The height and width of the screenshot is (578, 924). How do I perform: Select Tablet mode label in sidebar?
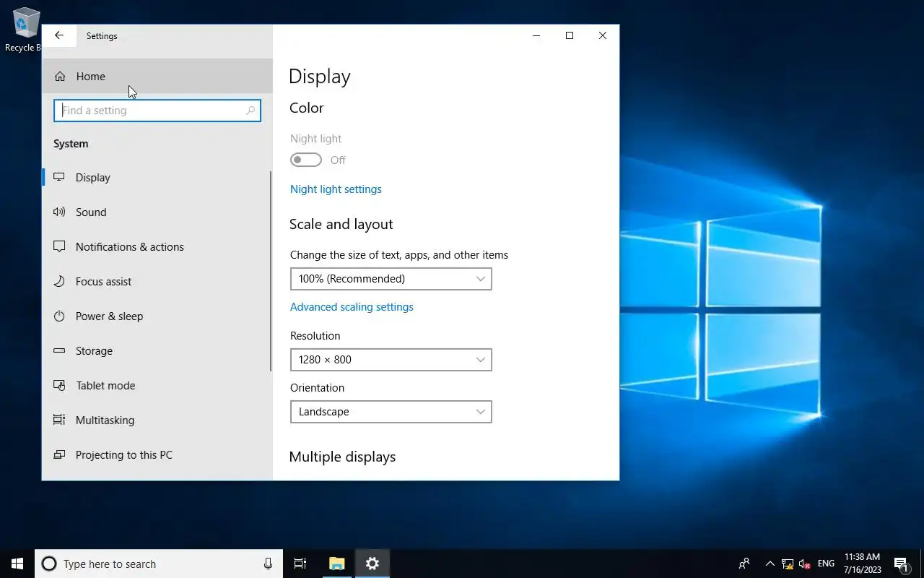pyautogui.click(x=105, y=385)
